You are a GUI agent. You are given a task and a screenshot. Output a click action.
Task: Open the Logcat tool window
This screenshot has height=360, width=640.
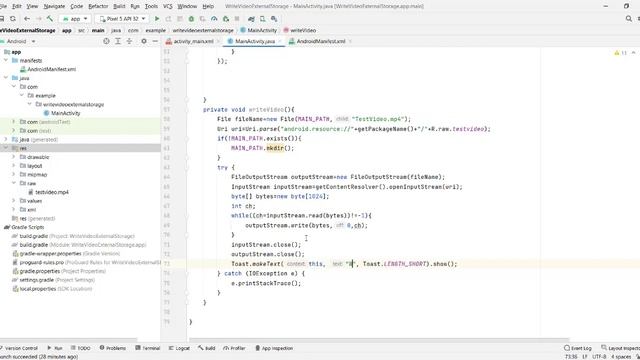click(x=179, y=348)
